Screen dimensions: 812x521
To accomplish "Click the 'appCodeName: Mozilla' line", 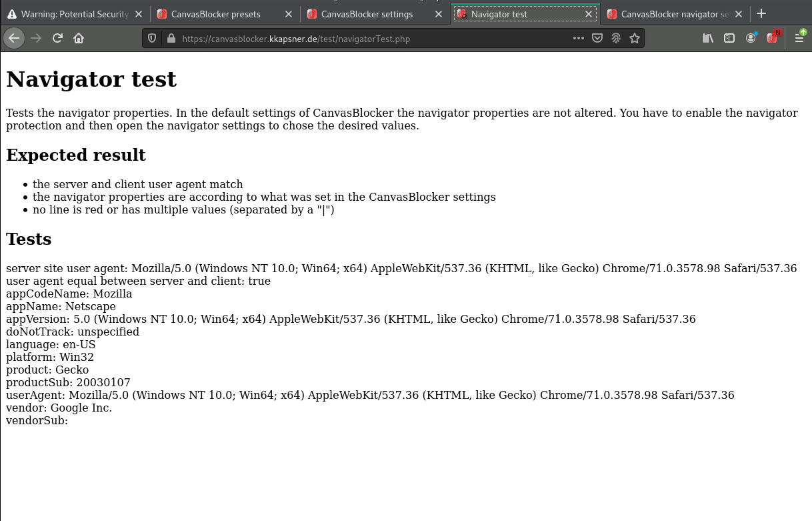I will tap(69, 294).
